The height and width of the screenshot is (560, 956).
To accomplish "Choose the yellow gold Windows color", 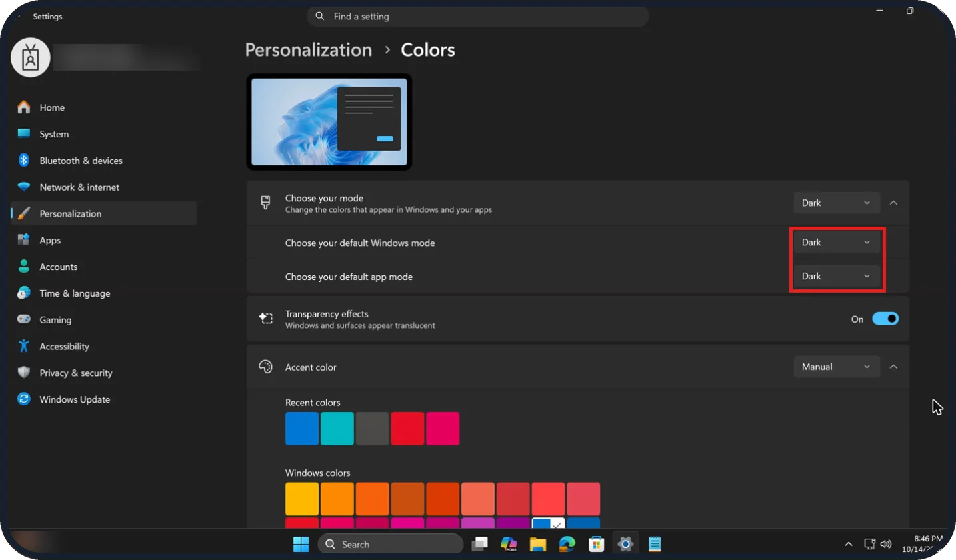I will (x=302, y=499).
